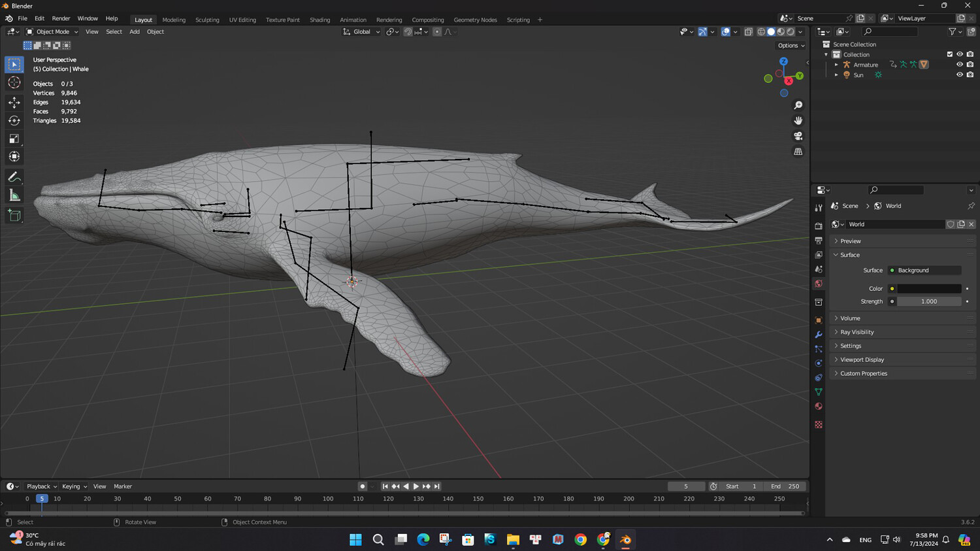Choose the Add Cube tool

[14, 216]
